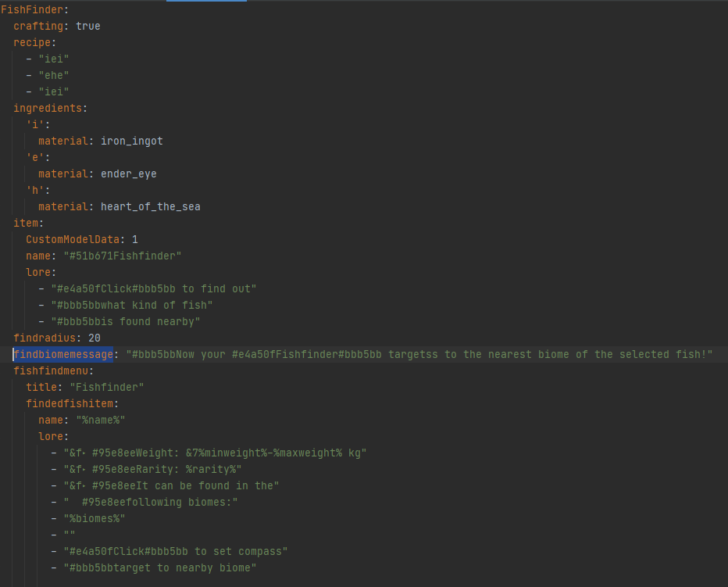728x587 pixels.
Task: Place cursor on the empty "" lore entry
Action: click(69, 535)
